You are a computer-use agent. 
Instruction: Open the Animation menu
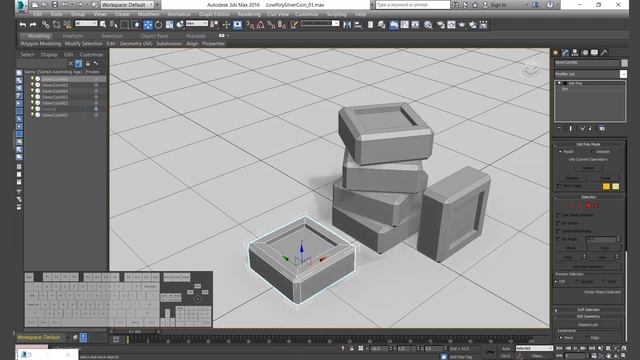179,14
